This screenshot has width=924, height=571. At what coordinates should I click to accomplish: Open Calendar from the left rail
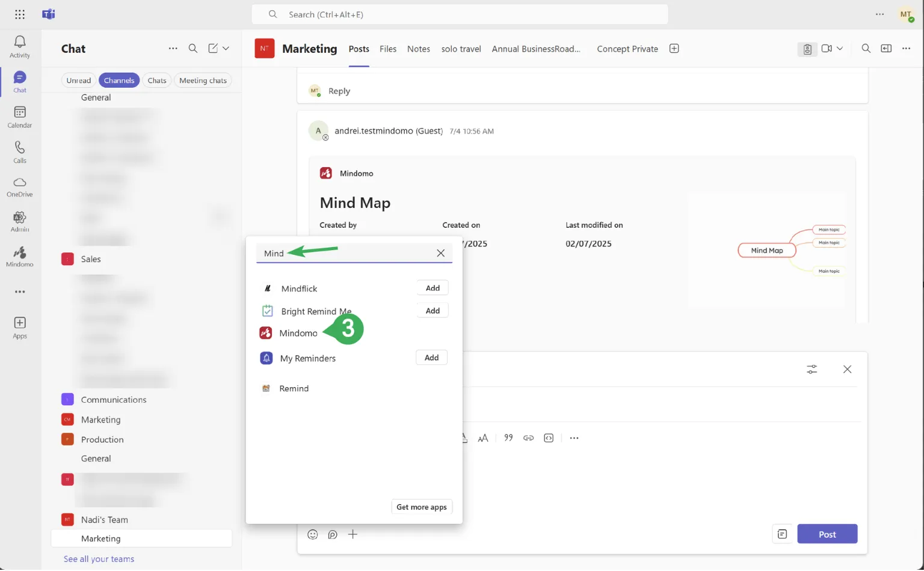click(x=20, y=117)
